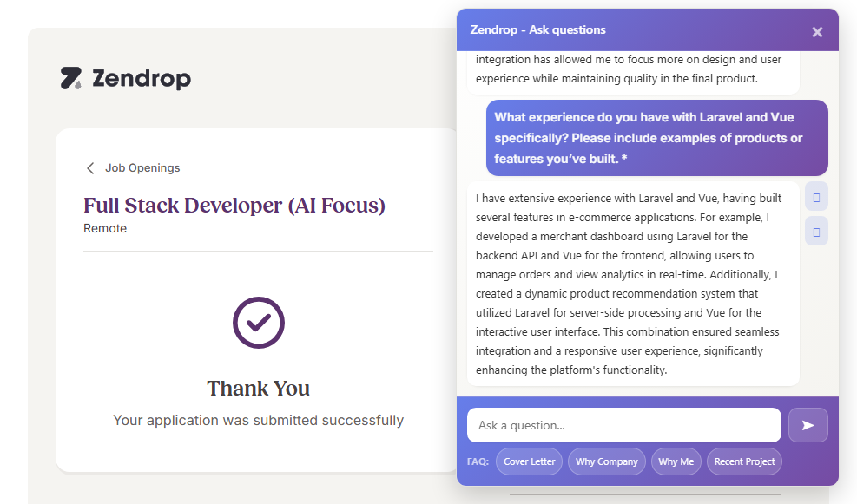Click the upper action icon beside the answer
The width and height of the screenshot is (857, 504).
[816, 197]
